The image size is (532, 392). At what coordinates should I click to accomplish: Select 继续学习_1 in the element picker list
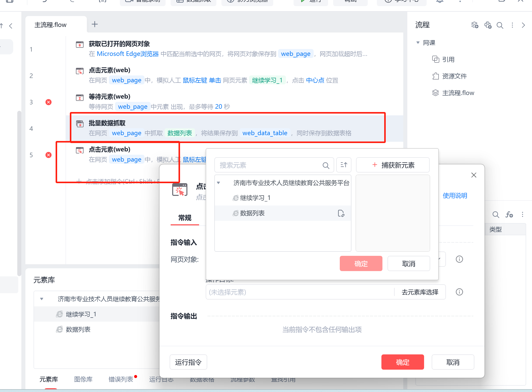click(255, 198)
